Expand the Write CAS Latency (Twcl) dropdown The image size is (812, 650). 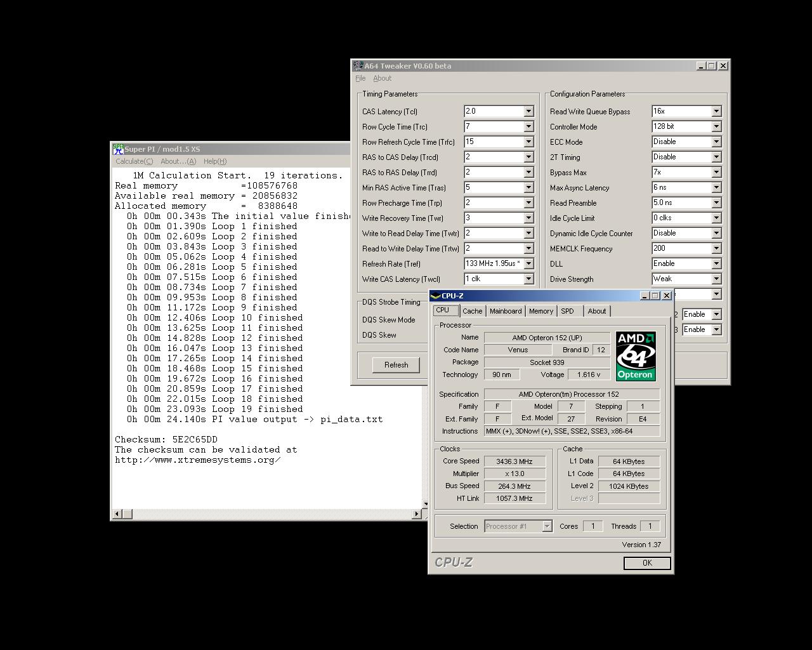(x=528, y=279)
